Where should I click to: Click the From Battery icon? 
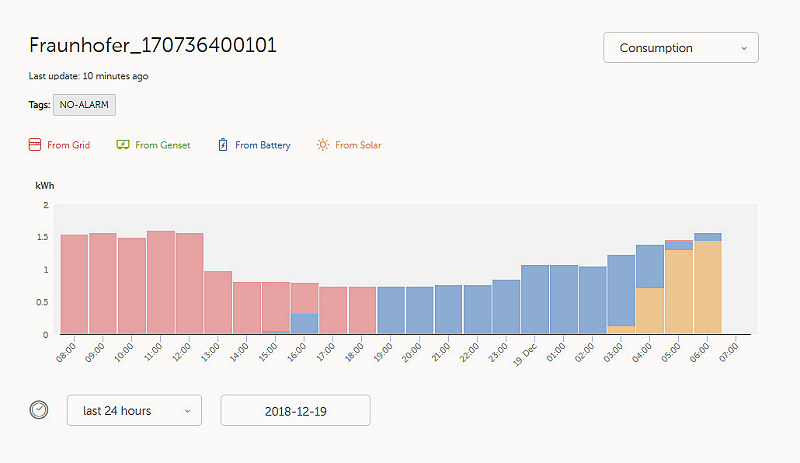click(223, 145)
